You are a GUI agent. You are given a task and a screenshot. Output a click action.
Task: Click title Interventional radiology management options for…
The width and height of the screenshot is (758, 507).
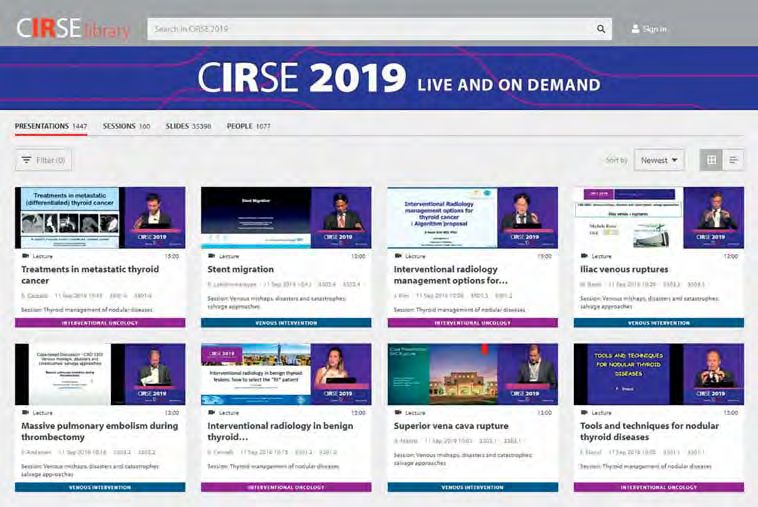(x=451, y=275)
